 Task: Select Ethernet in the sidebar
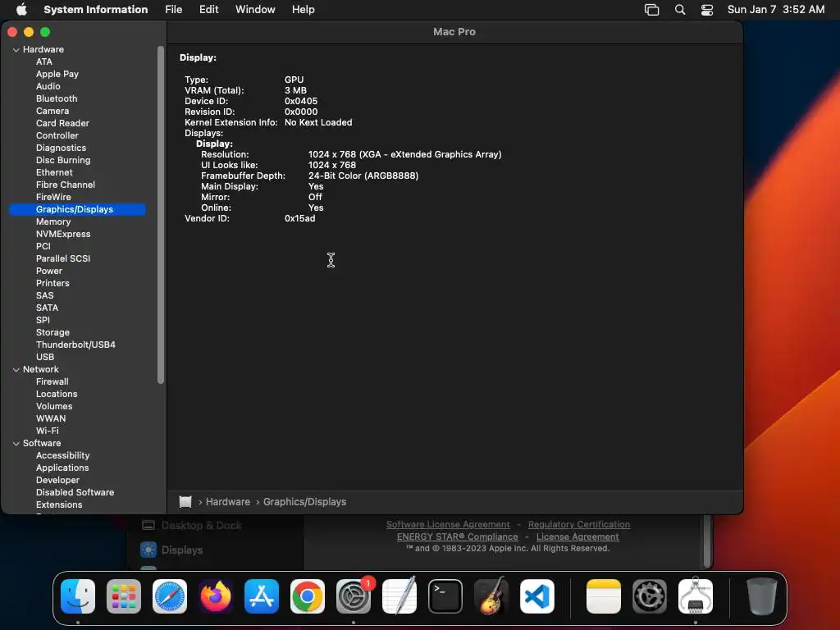(x=54, y=172)
